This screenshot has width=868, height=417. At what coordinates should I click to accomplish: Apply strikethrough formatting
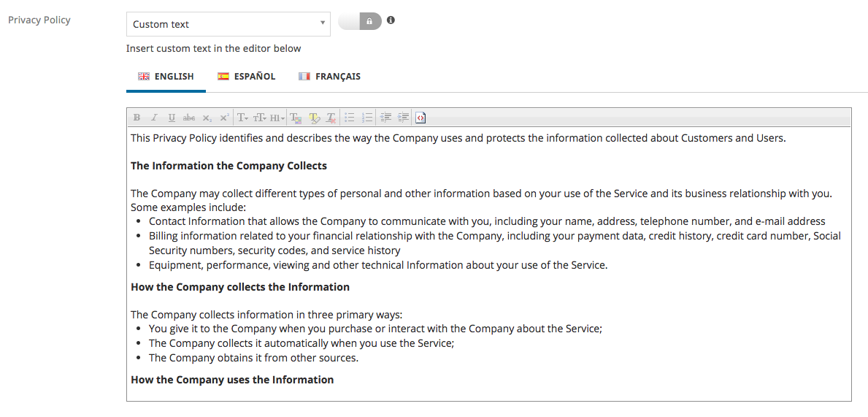(x=189, y=118)
